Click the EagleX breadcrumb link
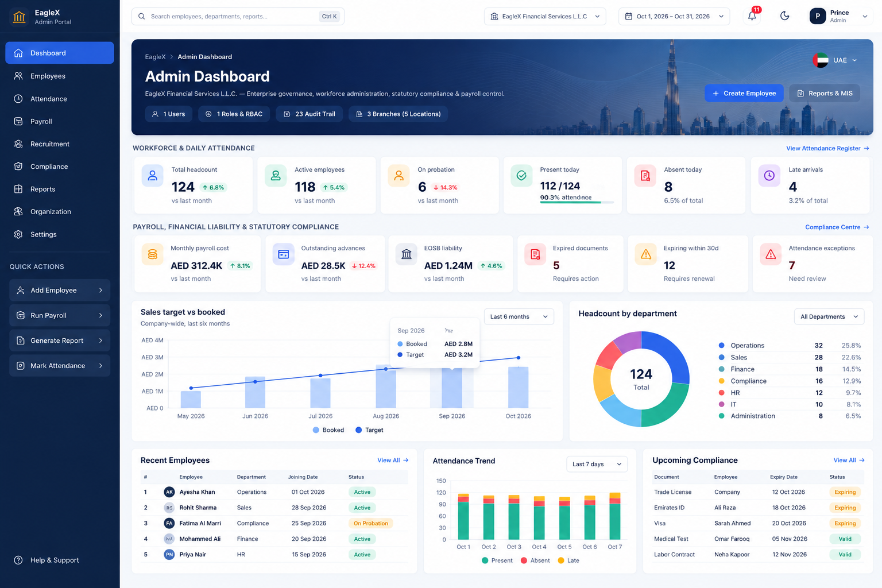 pyautogui.click(x=155, y=57)
